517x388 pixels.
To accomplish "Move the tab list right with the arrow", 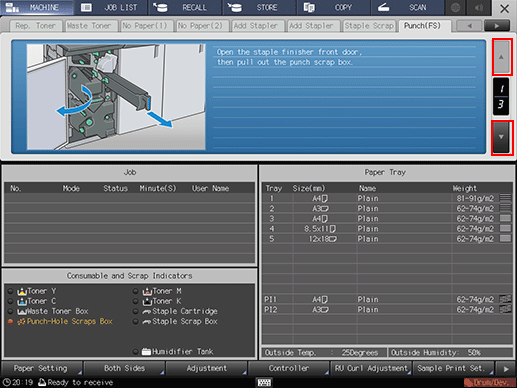I will (497, 26).
